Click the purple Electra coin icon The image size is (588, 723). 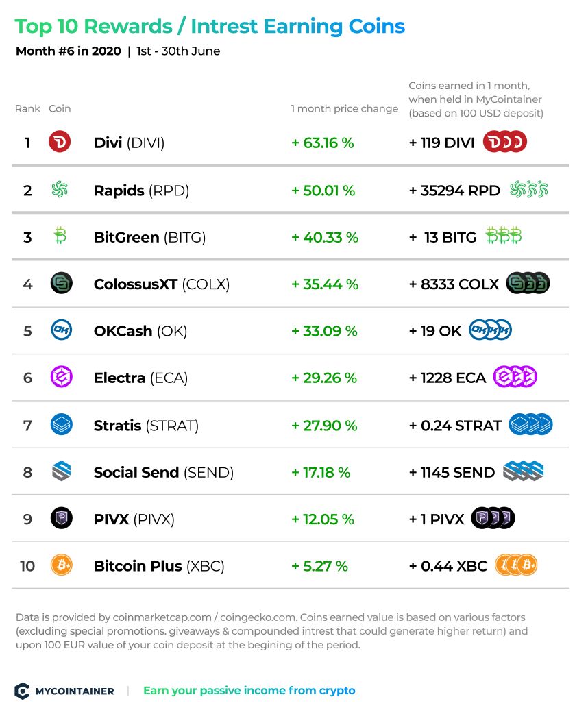[62, 377]
